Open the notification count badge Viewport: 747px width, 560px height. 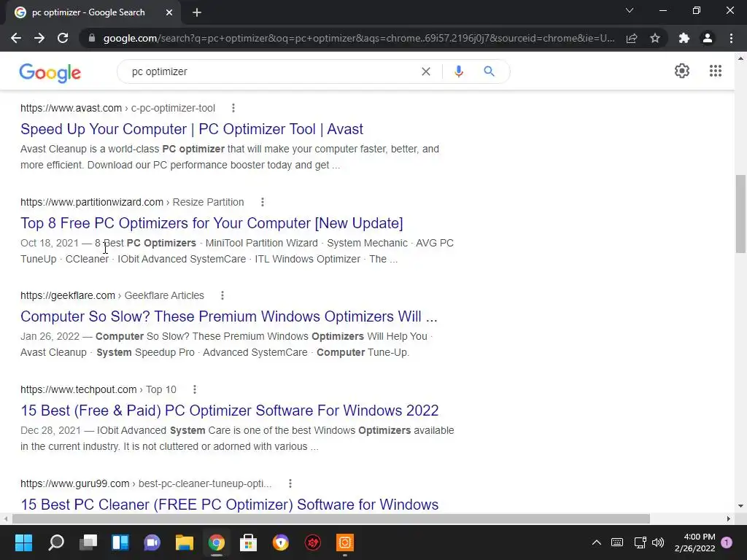coord(727,542)
